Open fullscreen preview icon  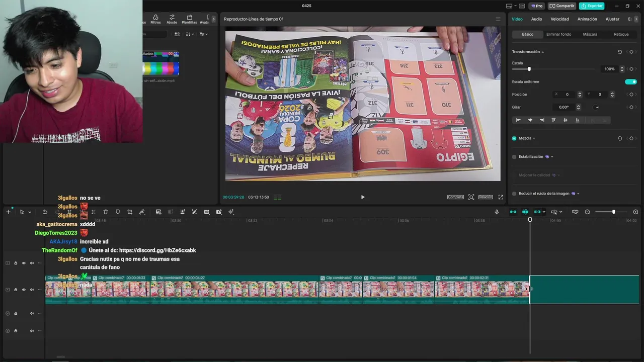point(501,197)
